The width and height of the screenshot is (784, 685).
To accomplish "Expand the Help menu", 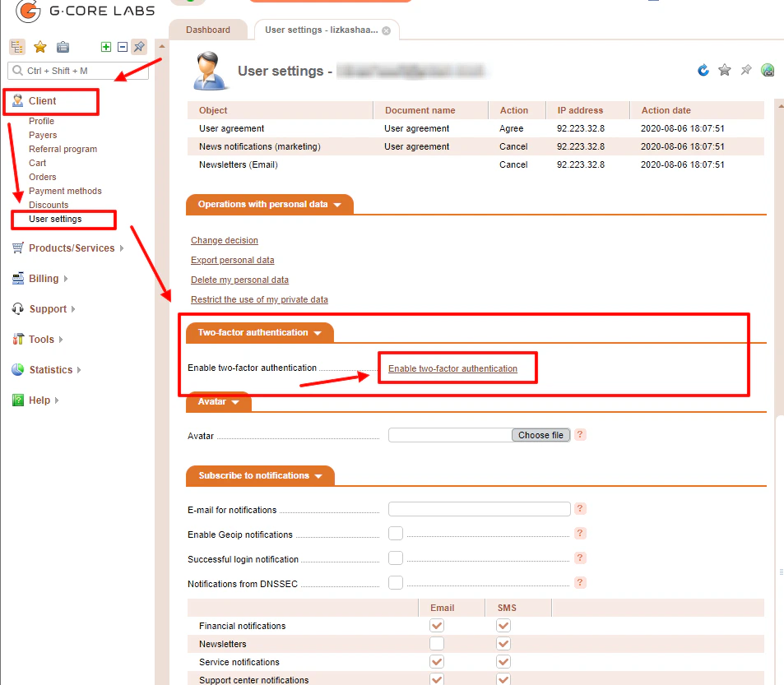I will point(57,400).
